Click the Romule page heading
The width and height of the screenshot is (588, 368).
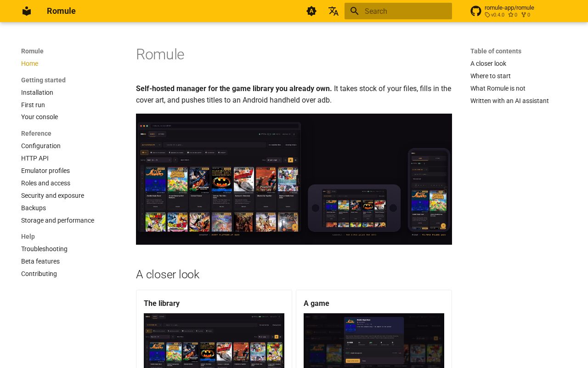(x=160, y=54)
